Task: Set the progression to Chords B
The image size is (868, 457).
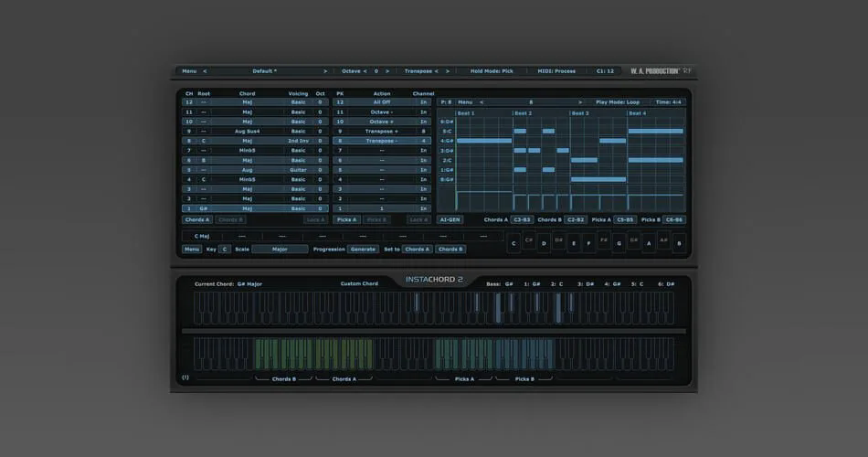Action: click(450, 250)
